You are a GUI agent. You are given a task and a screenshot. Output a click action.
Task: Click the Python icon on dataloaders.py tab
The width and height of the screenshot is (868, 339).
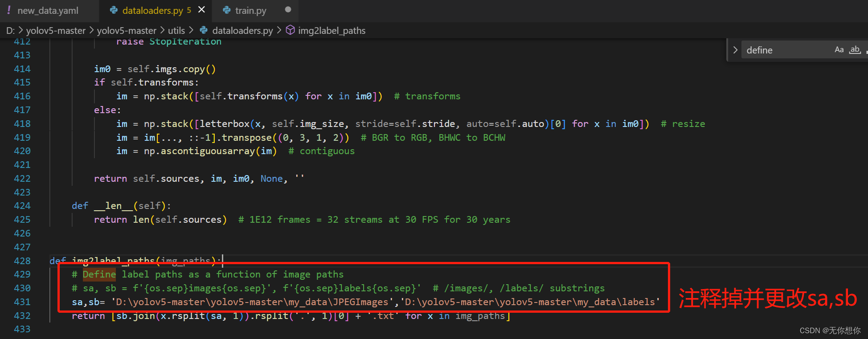pos(114,10)
